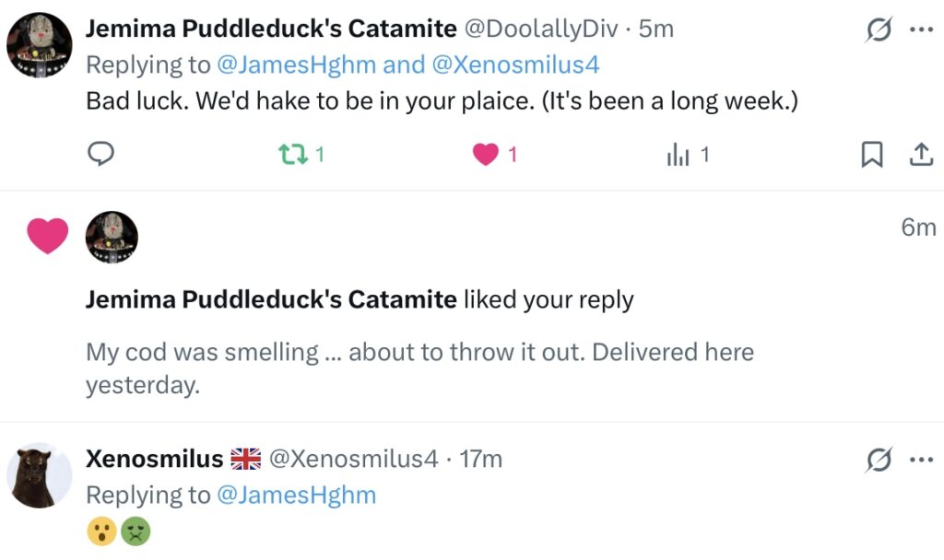Click Grok icon on Xenosmilus tweet
The image size is (944, 560).
(879, 459)
